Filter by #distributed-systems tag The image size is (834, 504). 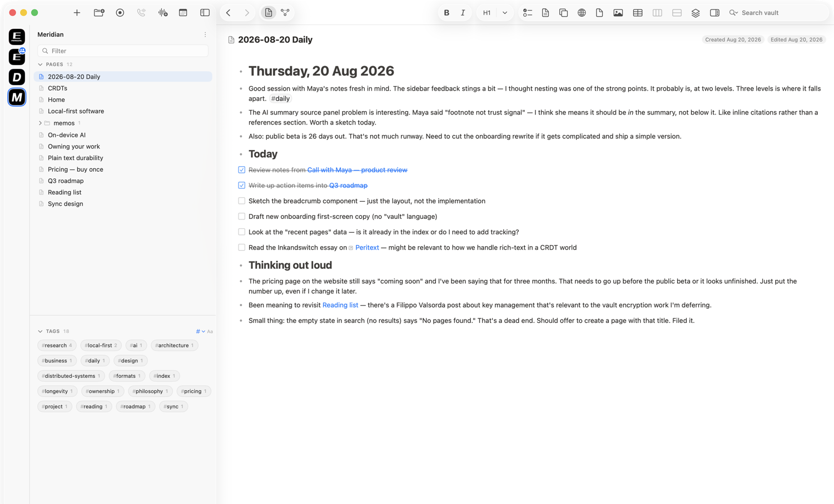[71, 376]
